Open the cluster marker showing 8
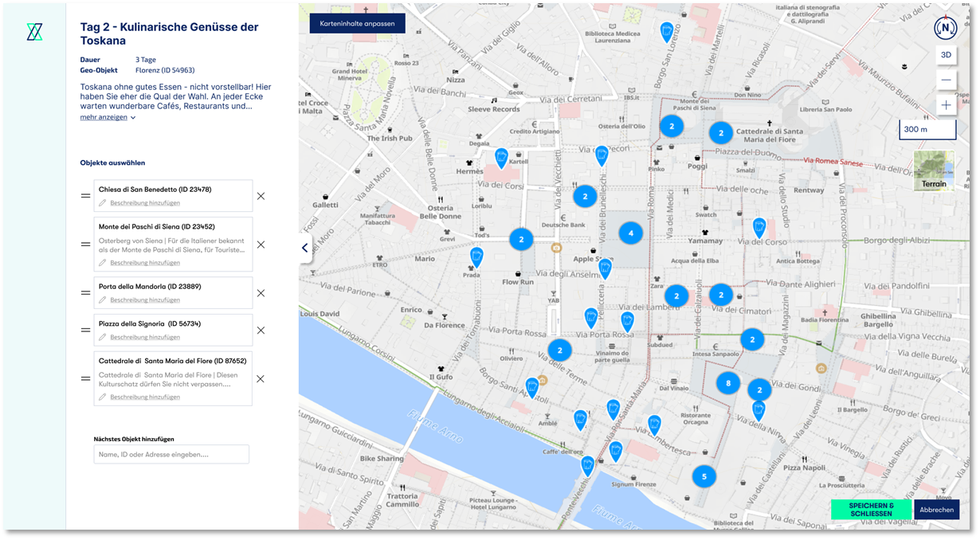Image resolution: width=980 pixels, height=540 pixels. (727, 383)
